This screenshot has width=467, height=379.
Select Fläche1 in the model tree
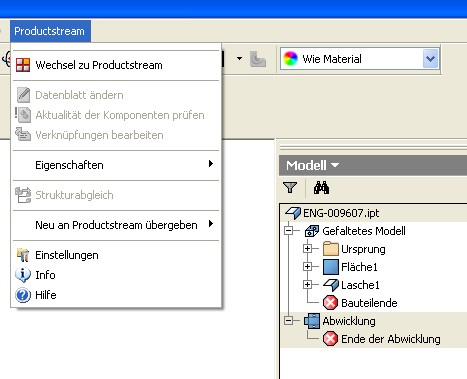point(359,267)
